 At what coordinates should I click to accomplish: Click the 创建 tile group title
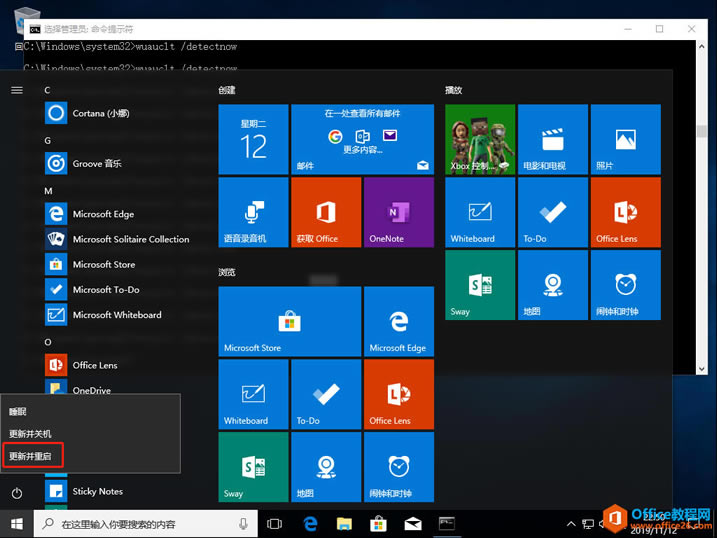(227, 90)
